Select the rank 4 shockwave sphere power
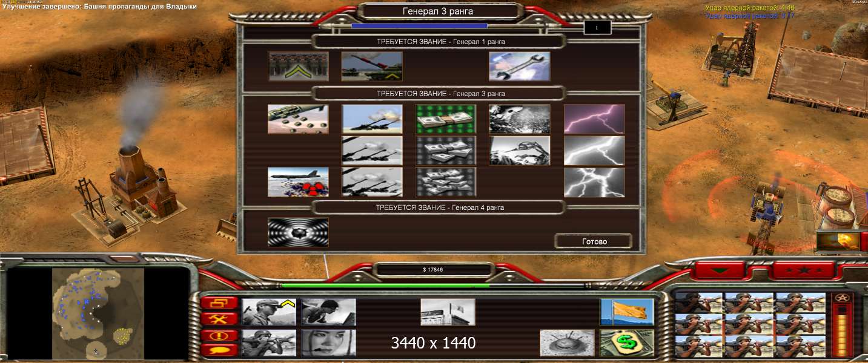 pos(298,232)
